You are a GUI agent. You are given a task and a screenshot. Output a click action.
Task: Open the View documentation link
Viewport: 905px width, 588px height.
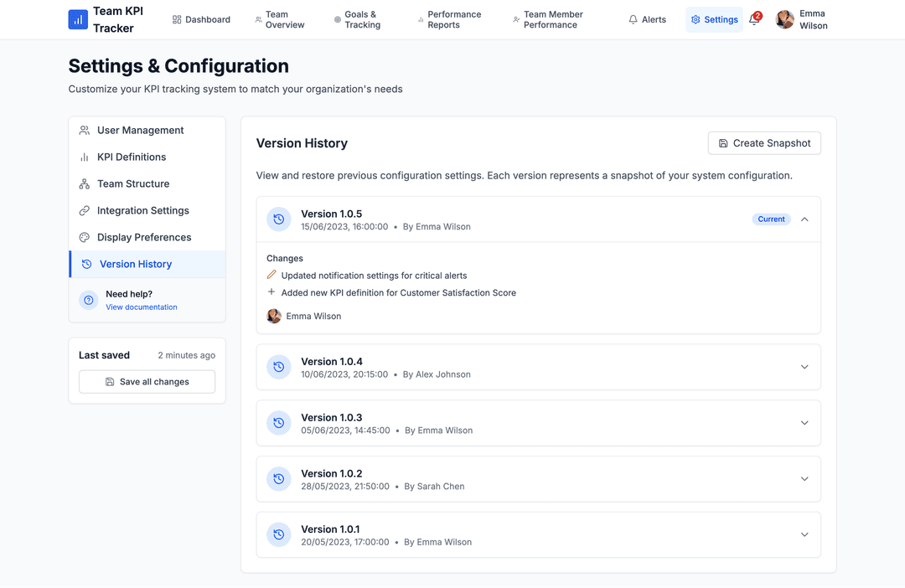(x=142, y=307)
